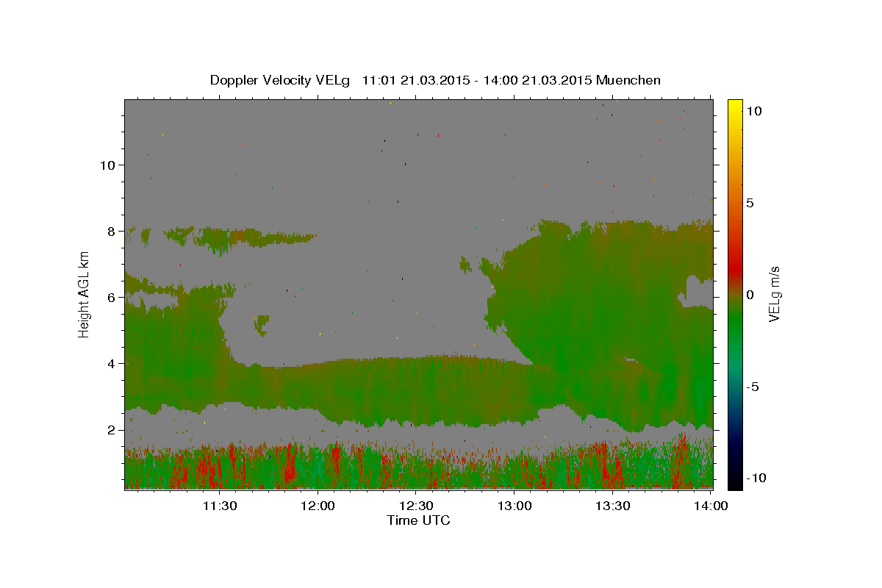The width and height of the screenshot is (882, 588).
Task: Click the '13:30' time axis label
Action: tap(613, 506)
